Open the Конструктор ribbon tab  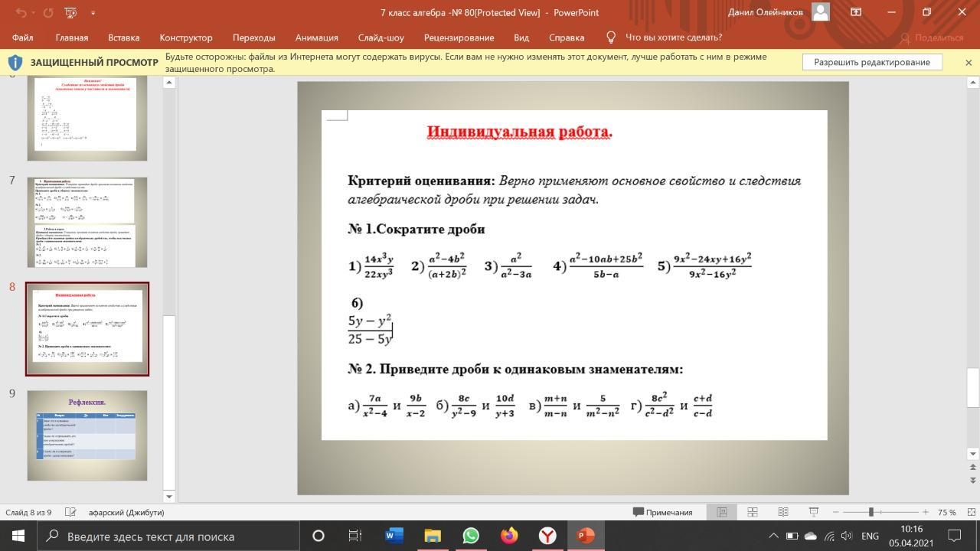(x=186, y=37)
